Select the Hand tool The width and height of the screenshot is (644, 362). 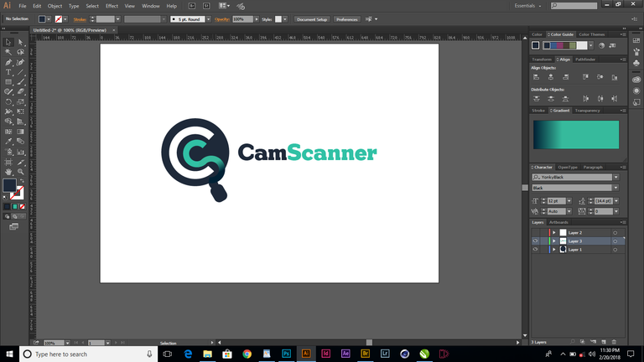click(8, 172)
